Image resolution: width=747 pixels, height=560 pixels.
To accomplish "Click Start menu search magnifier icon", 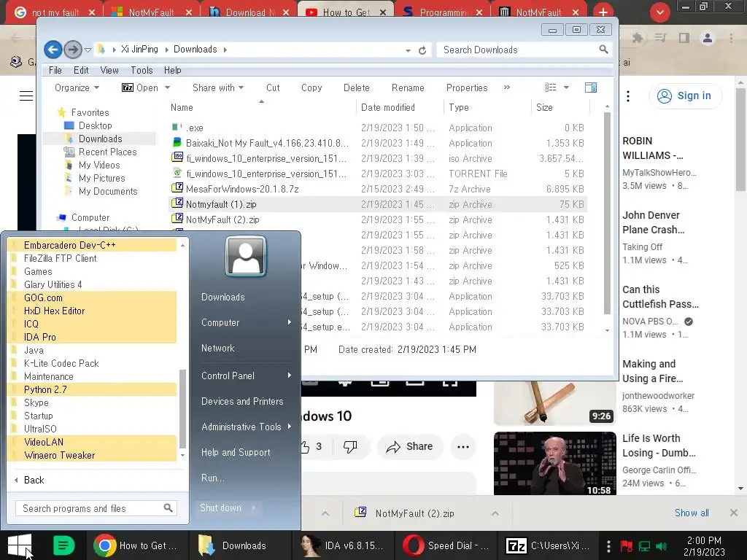I will tap(168, 508).
